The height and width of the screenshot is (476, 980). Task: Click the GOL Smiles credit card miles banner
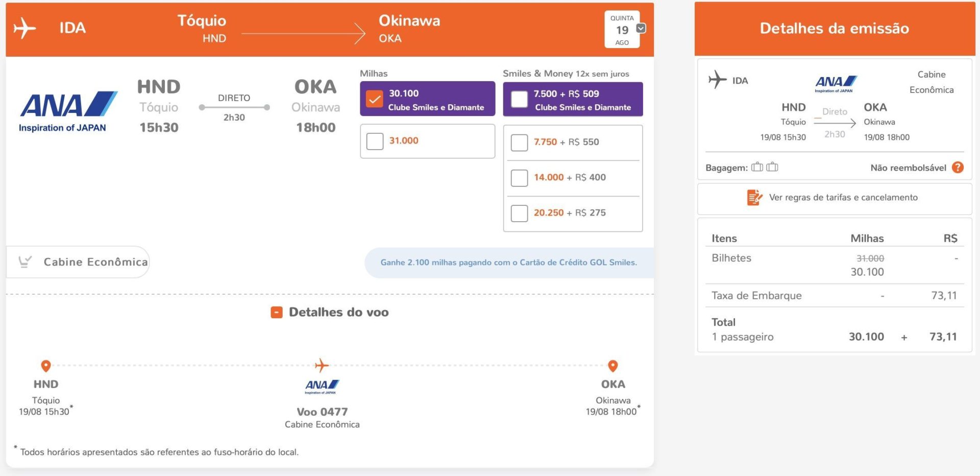(509, 263)
